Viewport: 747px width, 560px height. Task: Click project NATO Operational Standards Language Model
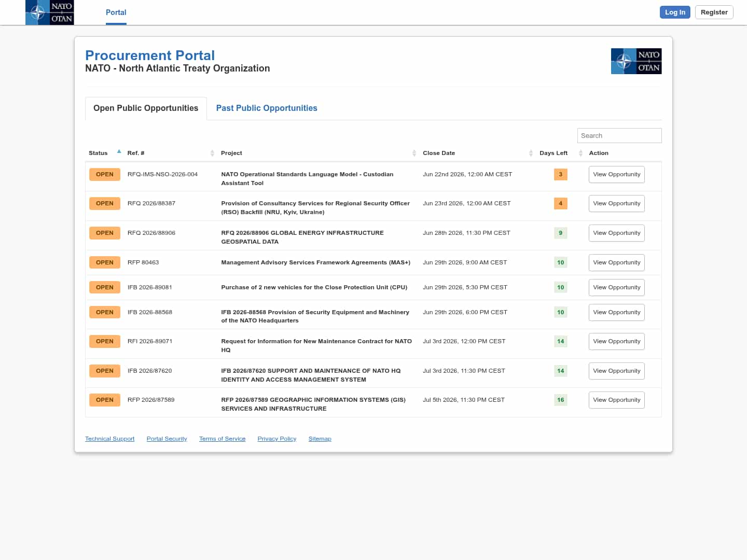pos(307,179)
